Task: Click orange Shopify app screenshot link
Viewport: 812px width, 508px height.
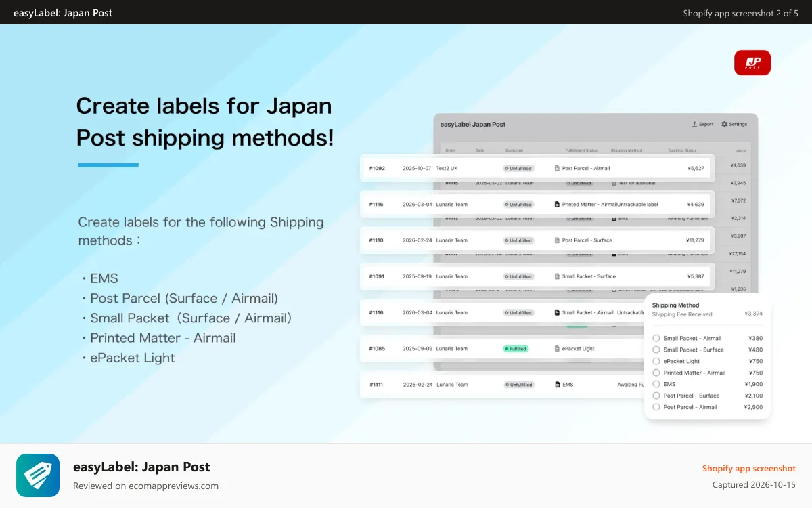Action: pyautogui.click(x=749, y=469)
